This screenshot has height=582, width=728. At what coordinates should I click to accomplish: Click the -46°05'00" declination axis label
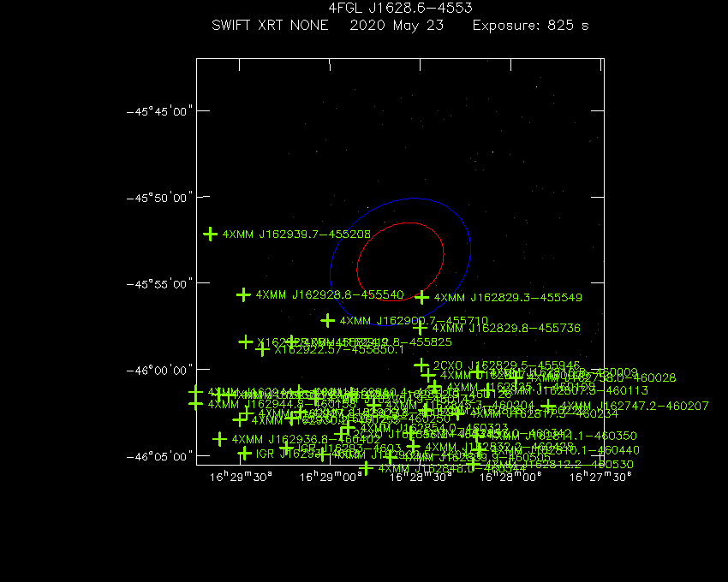coord(159,457)
